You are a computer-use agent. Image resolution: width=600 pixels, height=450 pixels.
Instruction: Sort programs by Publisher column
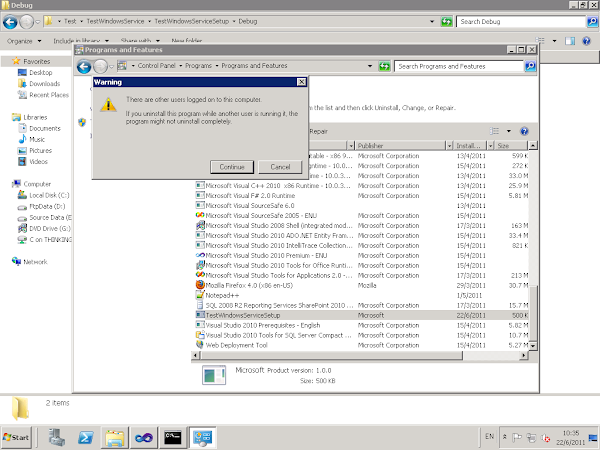(x=400, y=145)
